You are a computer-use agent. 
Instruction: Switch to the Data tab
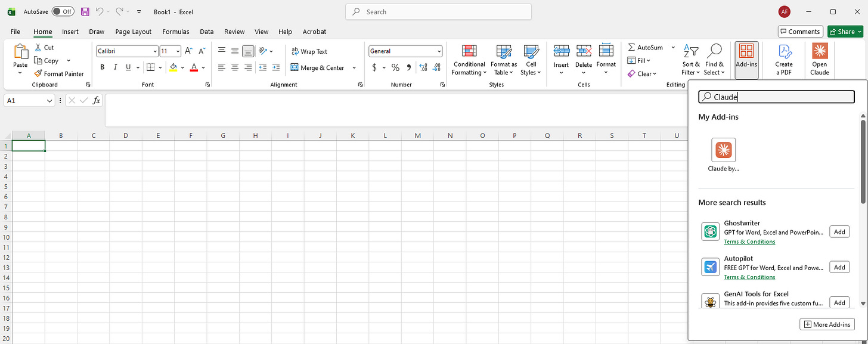point(207,32)
